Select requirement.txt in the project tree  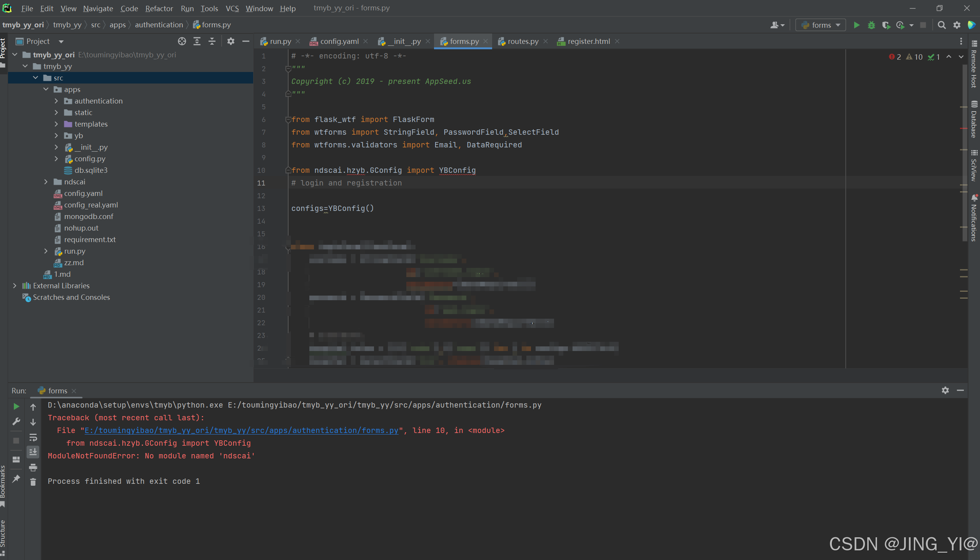coord(90,239)
